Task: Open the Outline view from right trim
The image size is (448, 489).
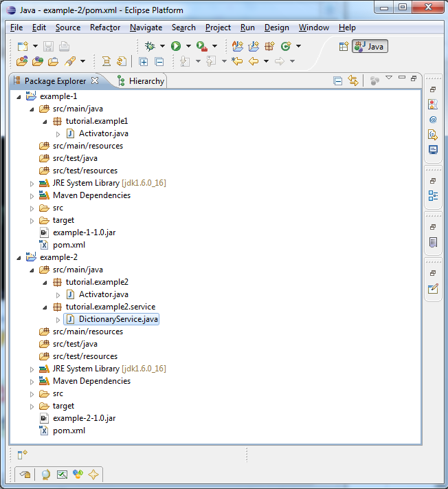Action: pyautogui.click(x=433, y=195)
